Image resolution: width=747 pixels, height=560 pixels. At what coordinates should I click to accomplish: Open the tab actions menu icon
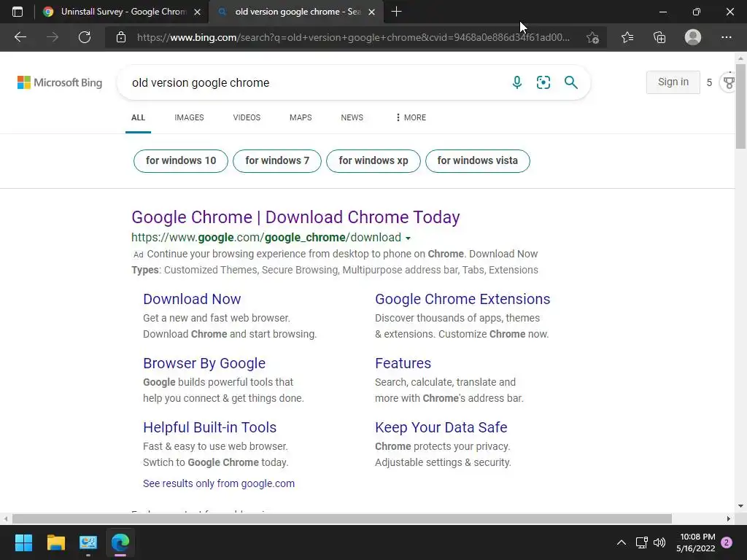coord(18,12)
